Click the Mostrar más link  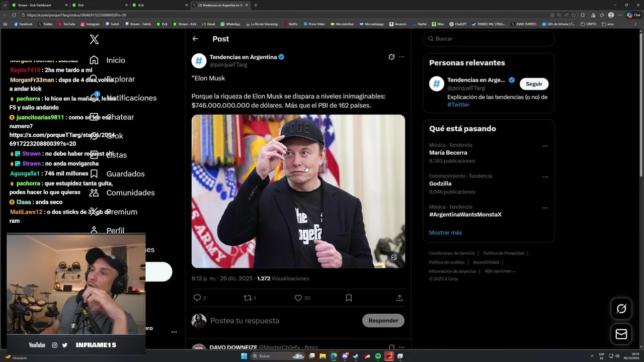pyautogui.click(x=445, y=233)
